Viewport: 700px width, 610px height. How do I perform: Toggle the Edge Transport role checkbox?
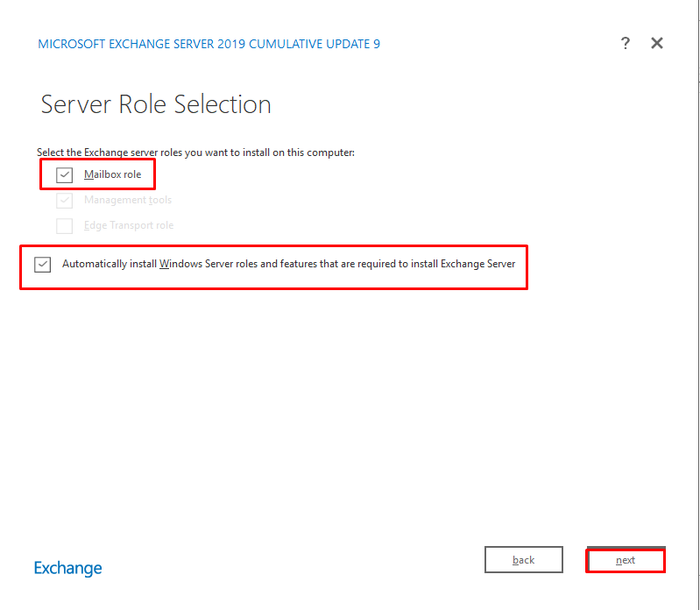64,225
